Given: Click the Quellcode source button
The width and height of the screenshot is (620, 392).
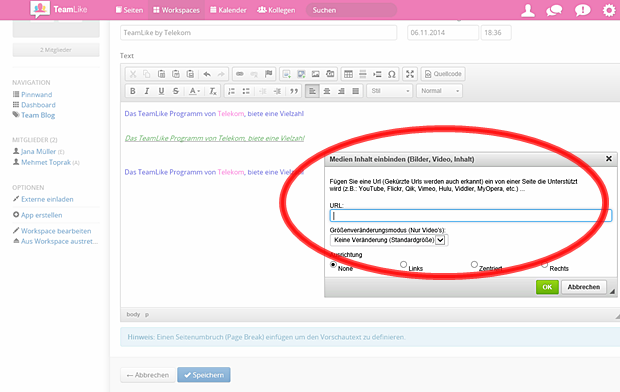Looking at the screenshot, I should click(443, 74).
